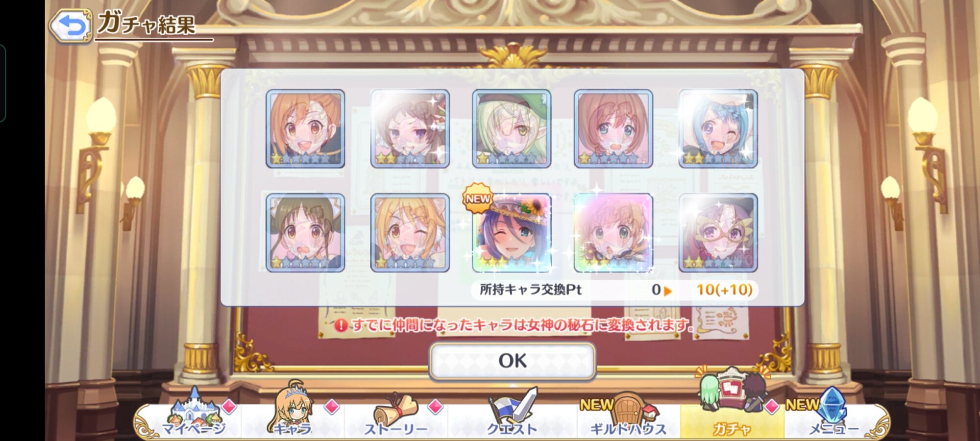Select green-hat elf character card
Image resolution: width=980 pixels, height=441 pixels.
click(x=512, y=128)
